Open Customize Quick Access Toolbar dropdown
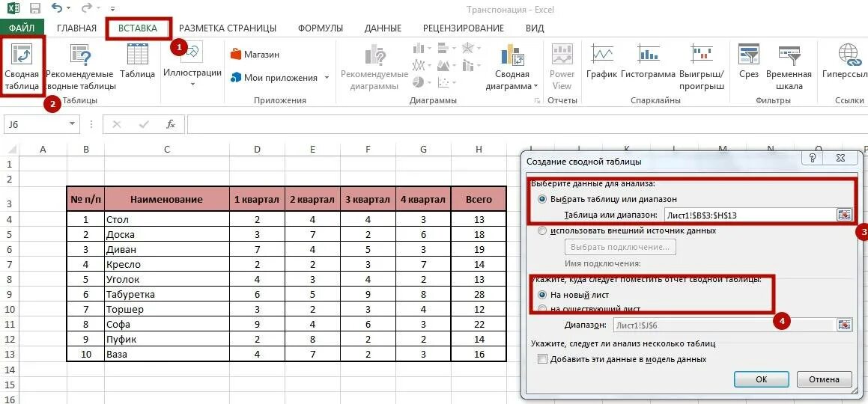Screen dimensions: 868x404 [x=113, y=9]
